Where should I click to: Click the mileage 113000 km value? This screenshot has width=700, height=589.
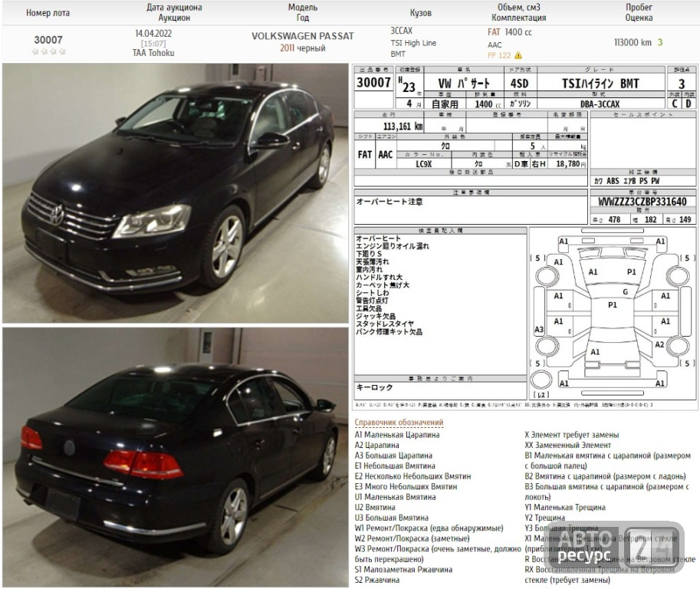click(x=633, y=42)
